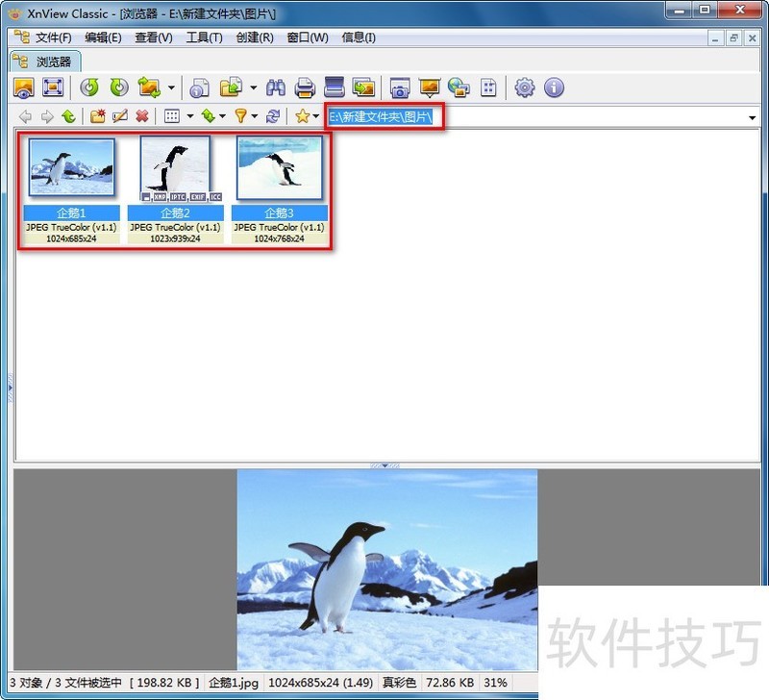Viewport: 769px width, 700px height.
Task: Click the printer icon
Action: (305, 88)
